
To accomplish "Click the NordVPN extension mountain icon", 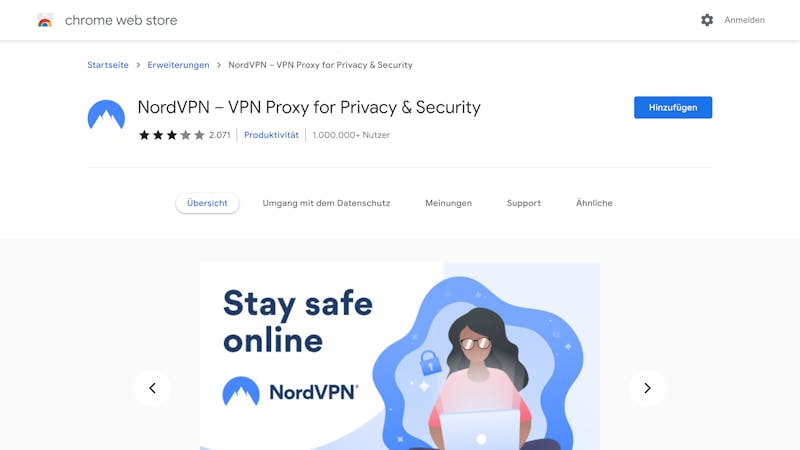I will [106, 115].
